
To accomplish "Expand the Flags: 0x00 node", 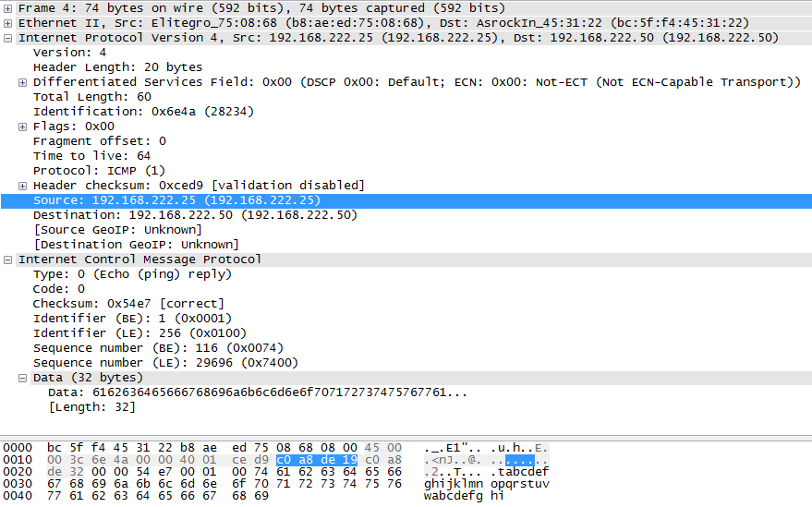I will (22, 127).
